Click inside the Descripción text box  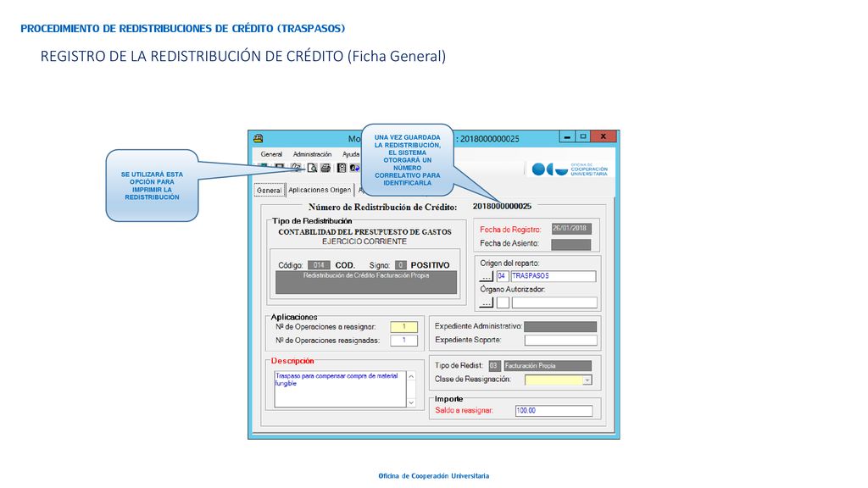(x=340, y=389)
